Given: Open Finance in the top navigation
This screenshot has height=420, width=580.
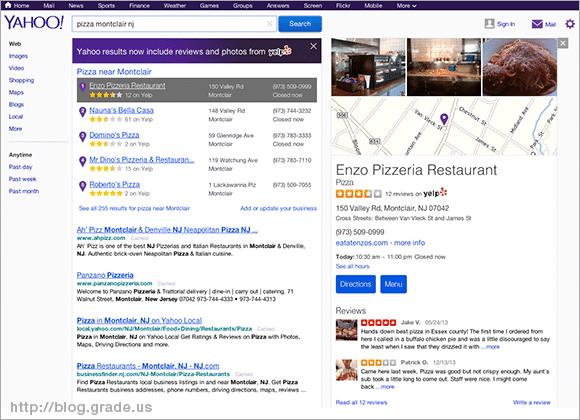Looking at the screenshot, I should point(139,6).
